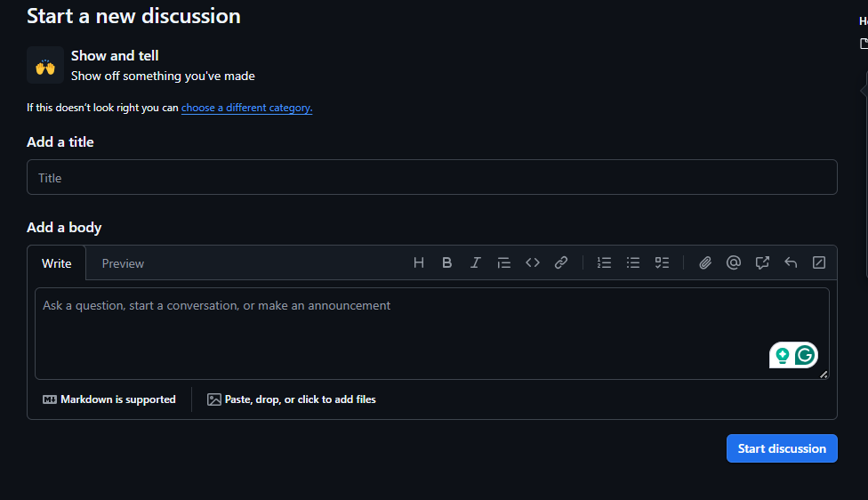Toggle bold formatting in the body toolbar
The width and height of the screenshot is (868, 500).
click(x=447, y=262)
